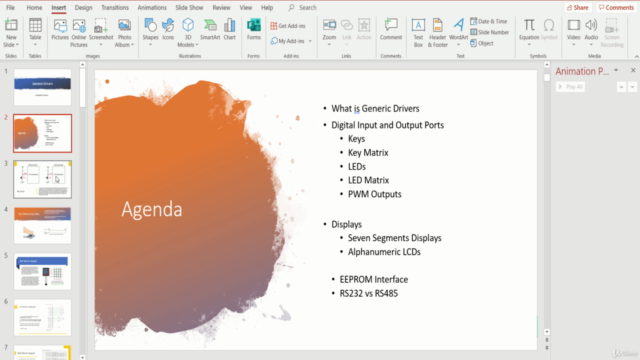Screen dimensions: 640x360
Task: Open Animation Pane options dropdown
Action: (x=616, y=71)
